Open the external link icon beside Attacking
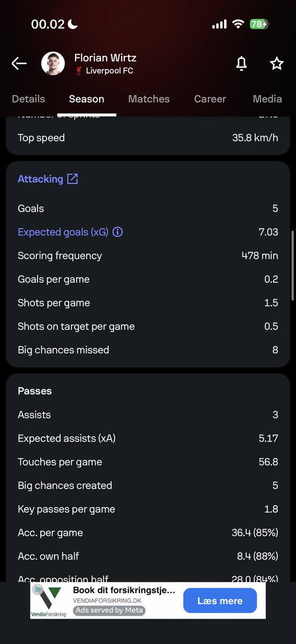296x644 pixels. tap(72, 179)
